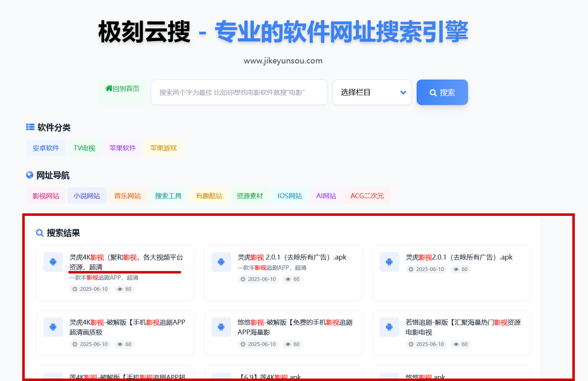The width and height of the screenshot is (588, 381).
Task: Click Android icon of 若惜追剧-解版 card
Action: click(389, 327)
